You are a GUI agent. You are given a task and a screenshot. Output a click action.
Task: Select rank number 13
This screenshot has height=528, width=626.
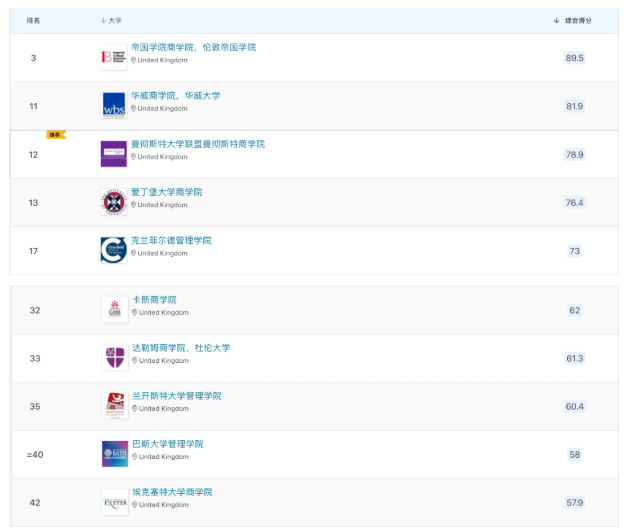click(x=34, y=203)
